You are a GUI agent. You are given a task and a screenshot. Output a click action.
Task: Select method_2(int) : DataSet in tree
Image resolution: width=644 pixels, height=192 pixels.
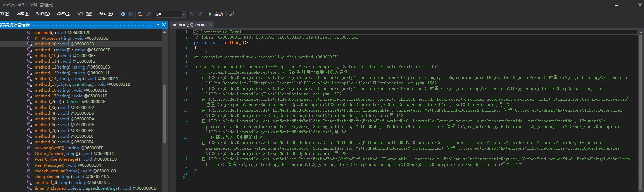[x=70, y=102]
